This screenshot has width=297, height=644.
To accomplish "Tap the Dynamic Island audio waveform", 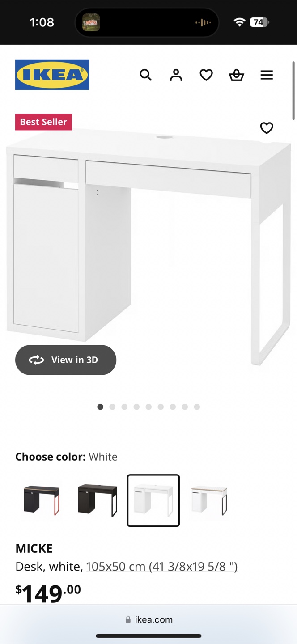I will point(203,22).
